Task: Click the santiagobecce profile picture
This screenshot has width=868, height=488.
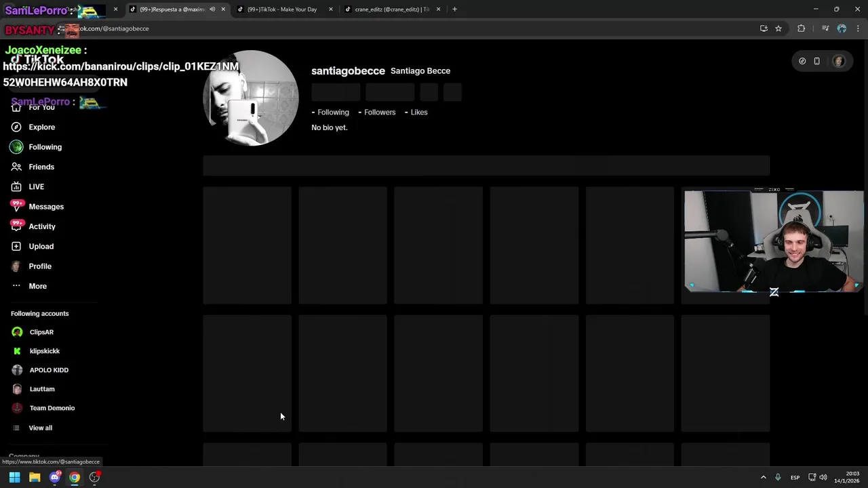Action: click(x=251, y=98)
